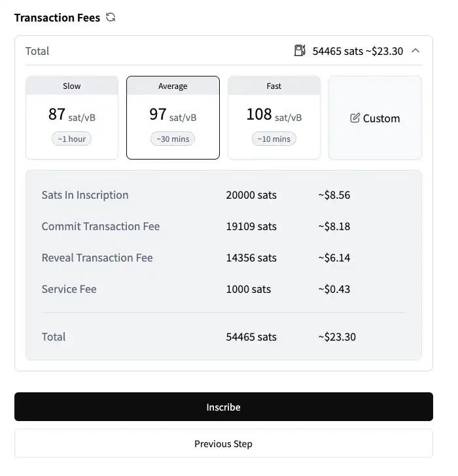Image resolution: width=458 pixels, height=476 pixels.
Task: Click the Transaction Fees heading
Action: 57,18
